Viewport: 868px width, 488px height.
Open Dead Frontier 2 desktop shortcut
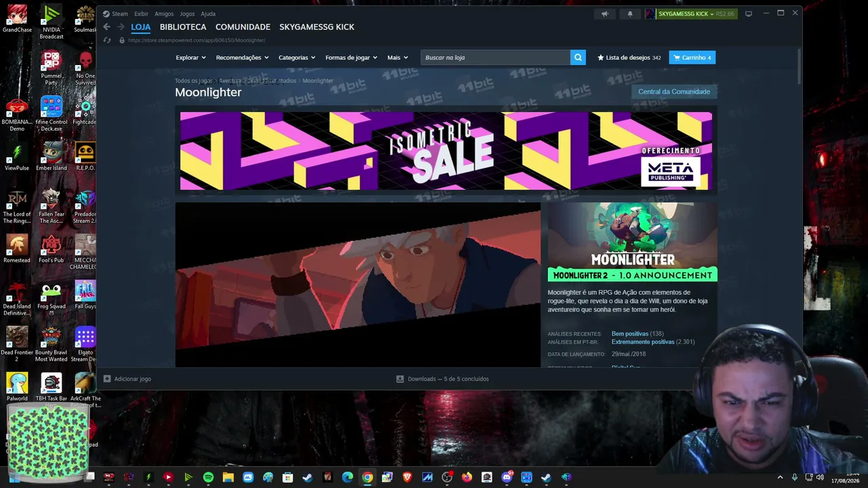point(17,345)
